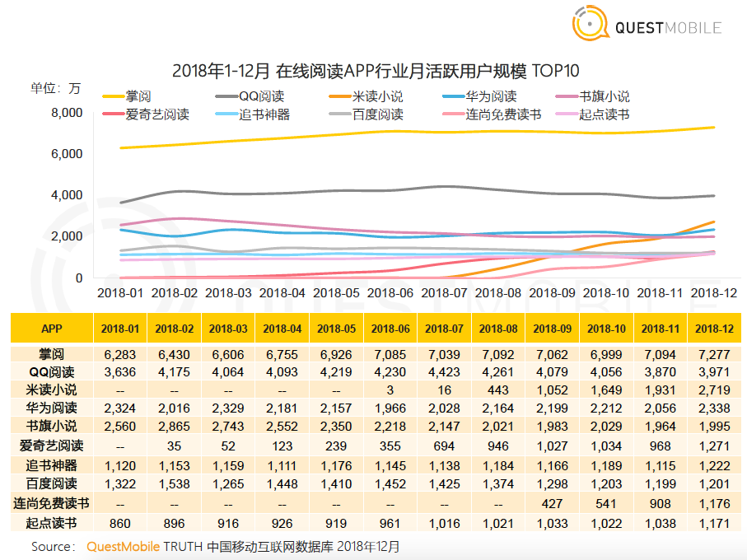This screenshot has width=747, height=560.
Task: Click the 2,719 cell for 米读小说
Action: click(714, 390)
